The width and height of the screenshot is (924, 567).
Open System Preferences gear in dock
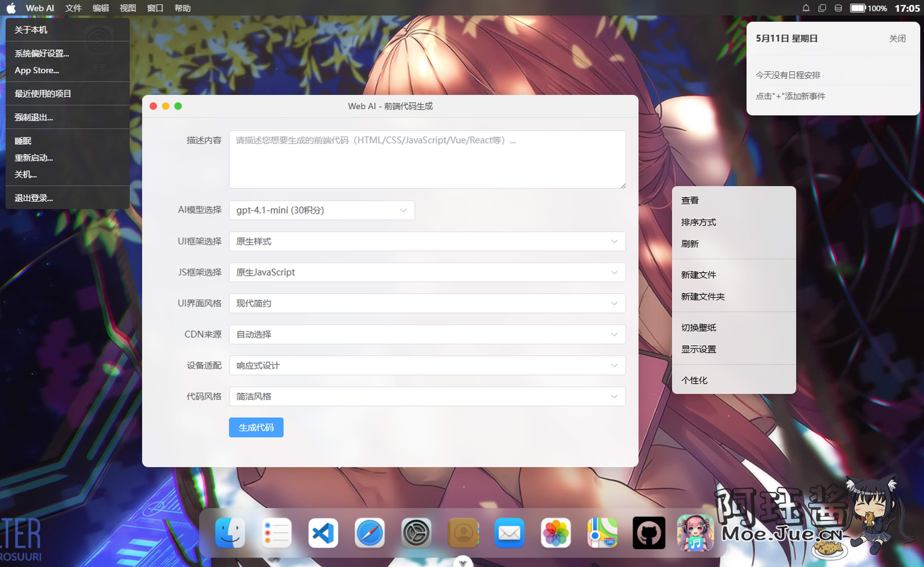tap(416, 533)
